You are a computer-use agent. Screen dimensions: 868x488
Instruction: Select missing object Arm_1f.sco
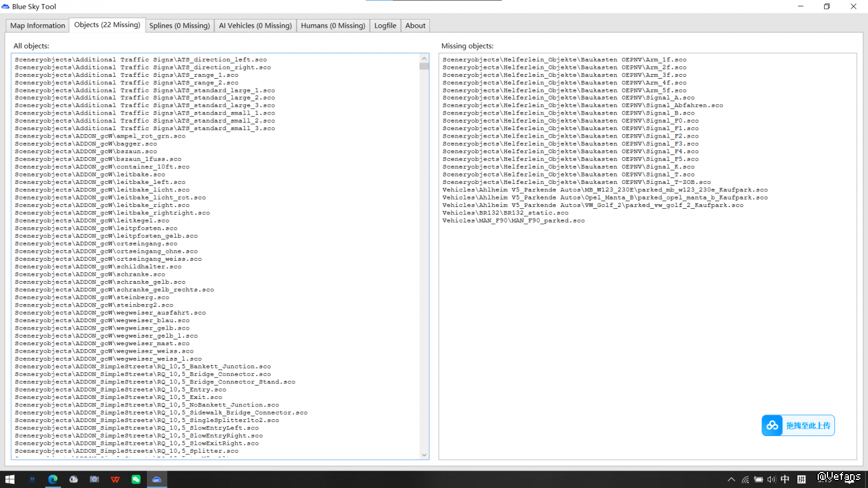[565, 60]
